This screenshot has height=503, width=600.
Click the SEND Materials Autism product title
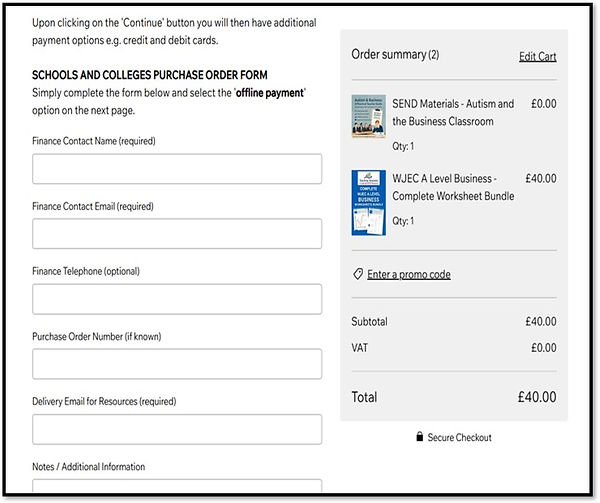click(453, 112)
